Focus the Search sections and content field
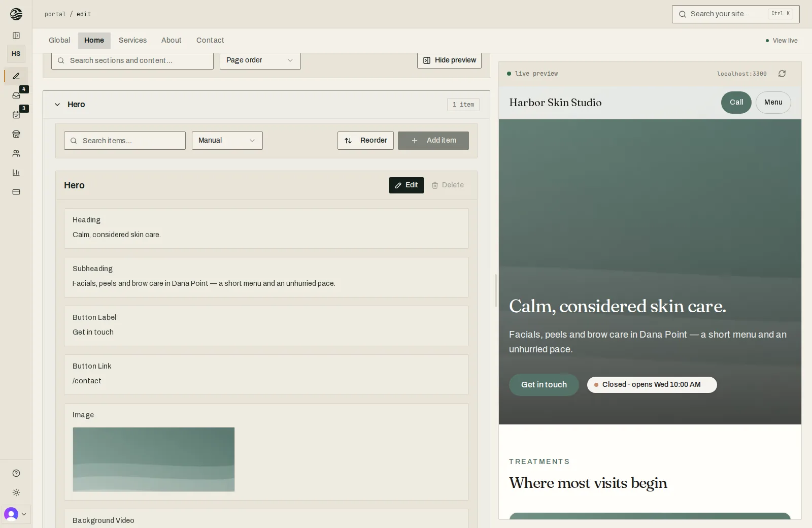Viewport: 812px width, 528px height. click(132, 60)
